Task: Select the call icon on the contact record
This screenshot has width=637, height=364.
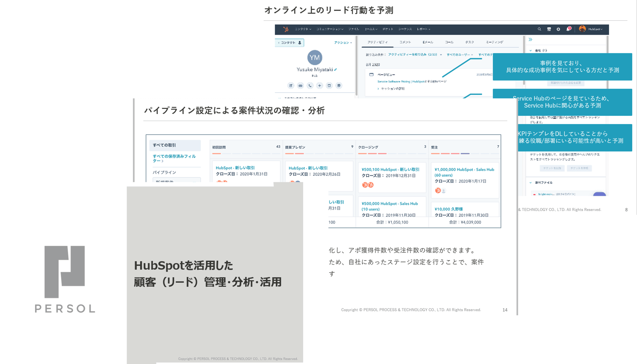Action: pos(310,86)
